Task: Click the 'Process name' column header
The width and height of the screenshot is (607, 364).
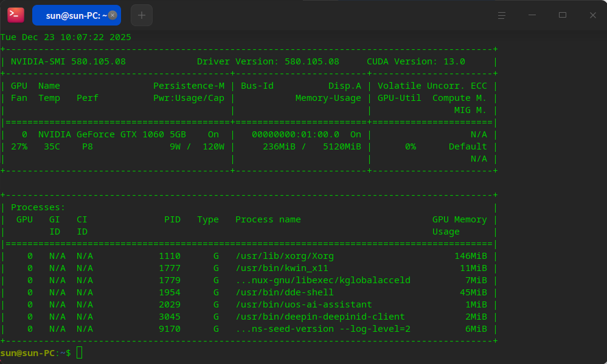Action: (x=268, y=219)
